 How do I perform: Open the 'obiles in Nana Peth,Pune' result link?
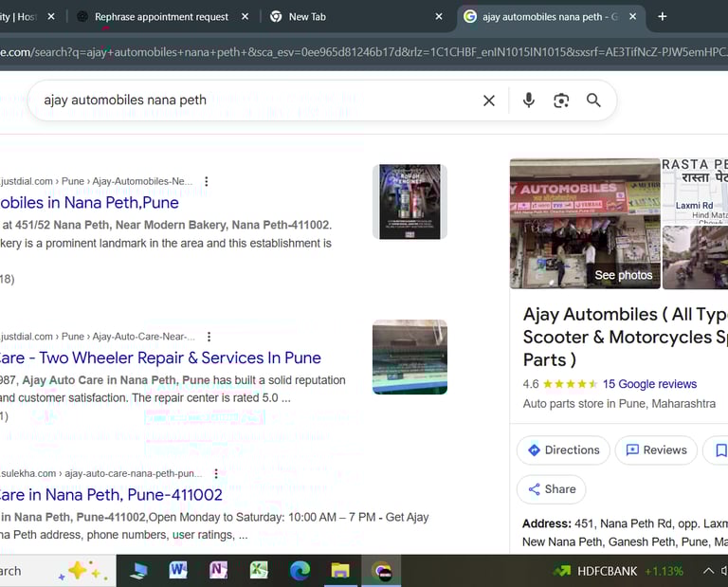[x=89, y=203]
